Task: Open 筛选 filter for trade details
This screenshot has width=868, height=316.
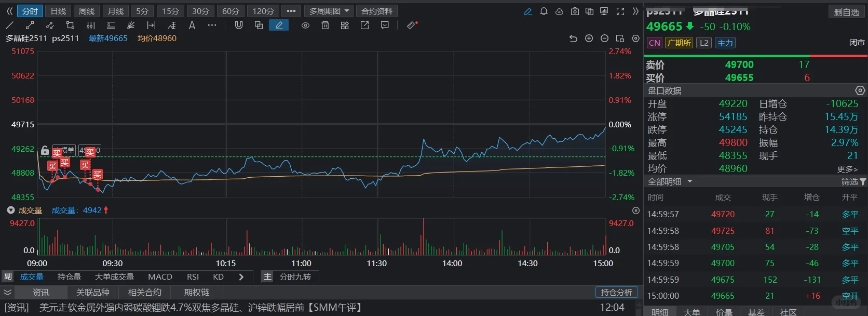Action: pyautogui.click(x=853, y=181)
